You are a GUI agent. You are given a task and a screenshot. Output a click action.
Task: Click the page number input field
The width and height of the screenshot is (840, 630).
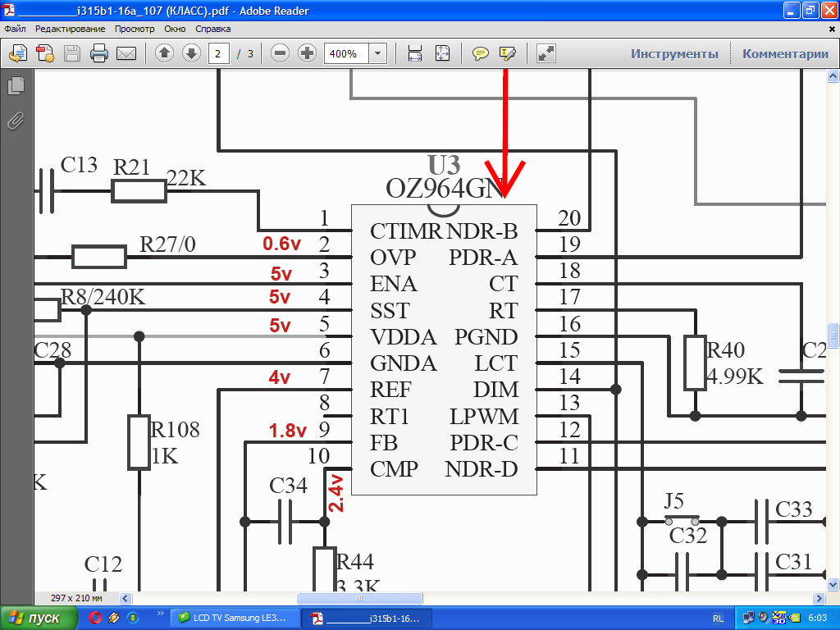click(x=218, y=54)
